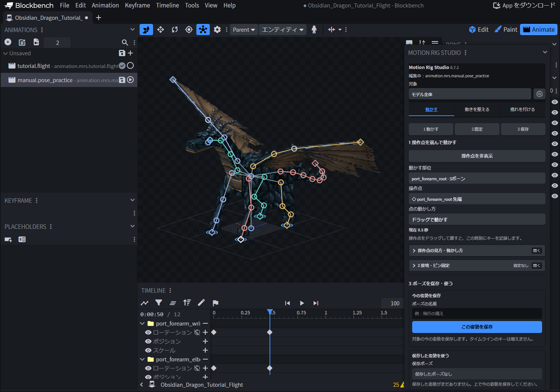
Task: Add placeholder with the PLACEHOLDERS plus-screen icon
Action: [8, 239]
